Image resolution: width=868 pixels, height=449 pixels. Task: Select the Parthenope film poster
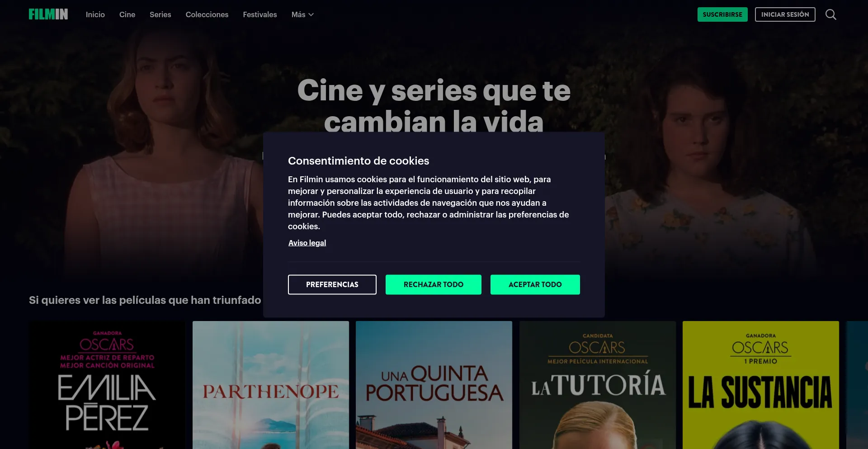(271, 385)
